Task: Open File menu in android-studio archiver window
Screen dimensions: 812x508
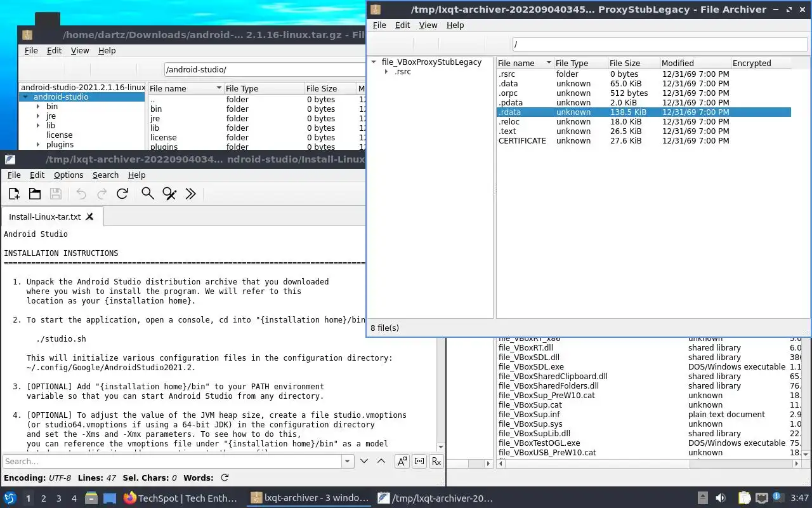Action: click(31, 51)
